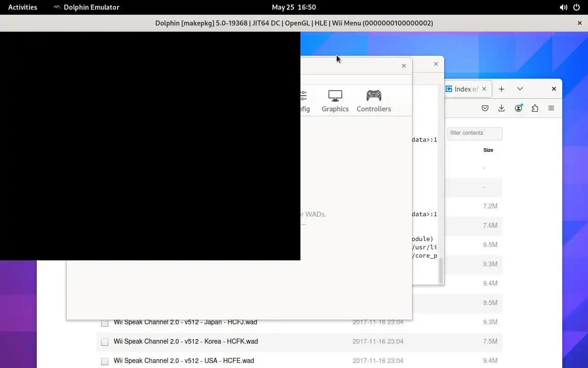Open the Firefox downloads panel

pyautogui.click(x=502, y=108)
